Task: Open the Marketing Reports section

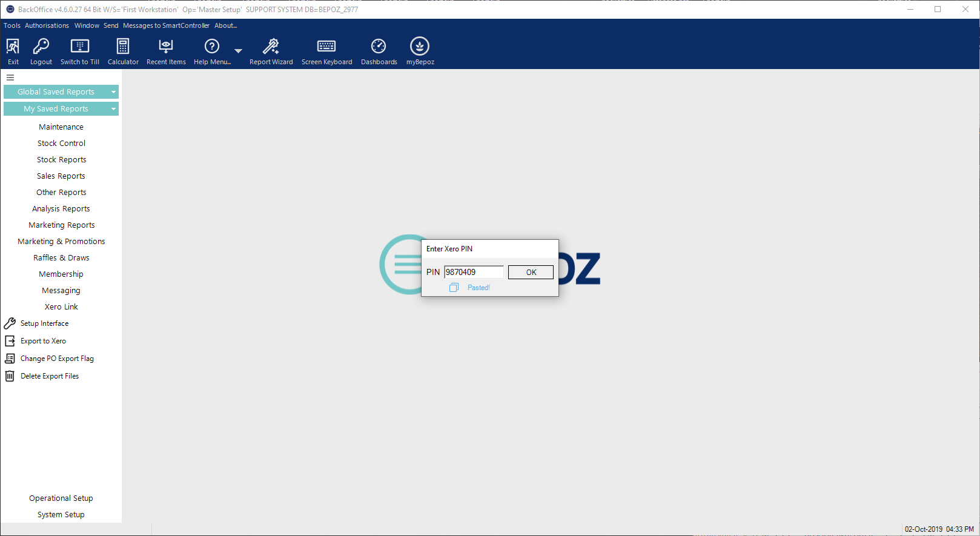Action: coord(61,225)
